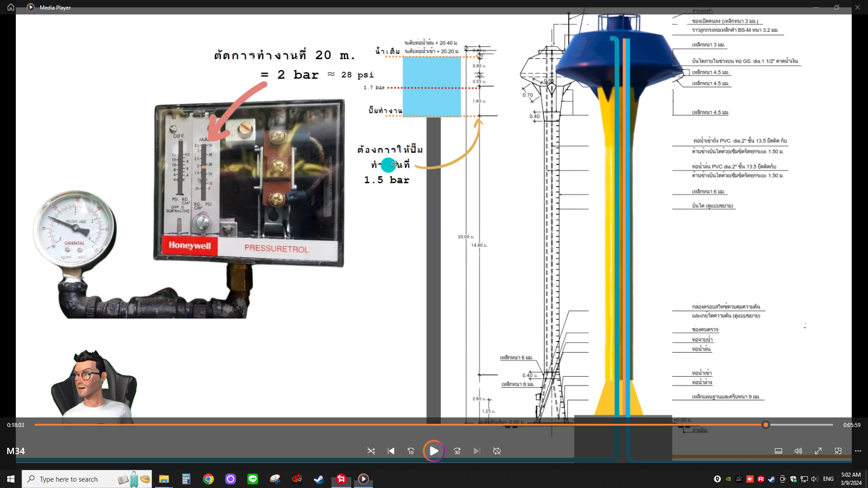Go to Media Player home
Viewport: 868px width, 488px height.
click(11, 7)
